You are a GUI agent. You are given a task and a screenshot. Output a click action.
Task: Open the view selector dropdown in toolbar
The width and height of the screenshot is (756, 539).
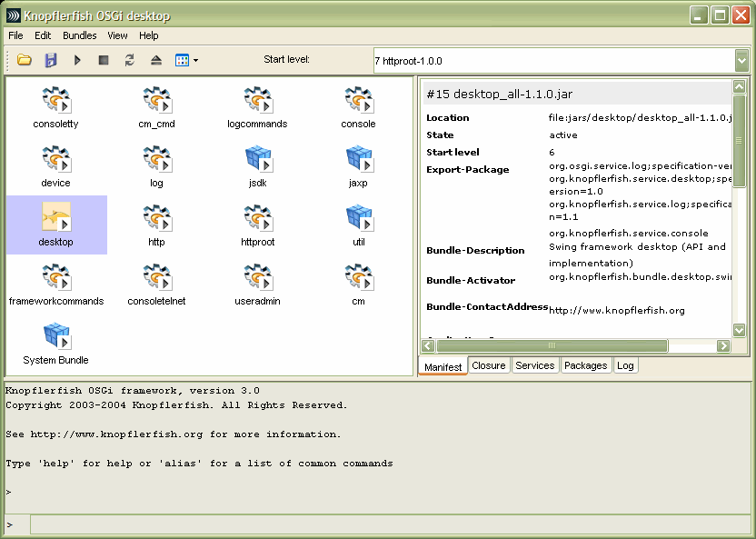[x=186, y=60]
